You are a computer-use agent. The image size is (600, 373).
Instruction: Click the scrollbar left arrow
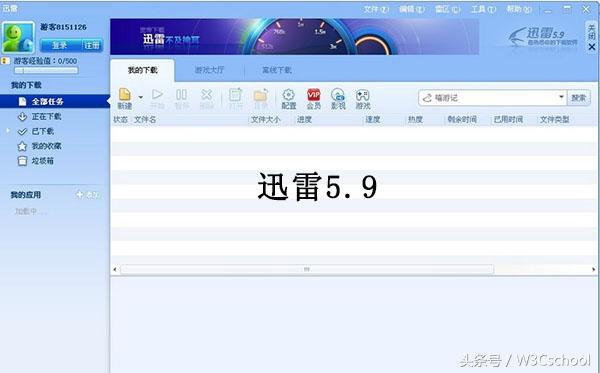[x=114, y=269]
